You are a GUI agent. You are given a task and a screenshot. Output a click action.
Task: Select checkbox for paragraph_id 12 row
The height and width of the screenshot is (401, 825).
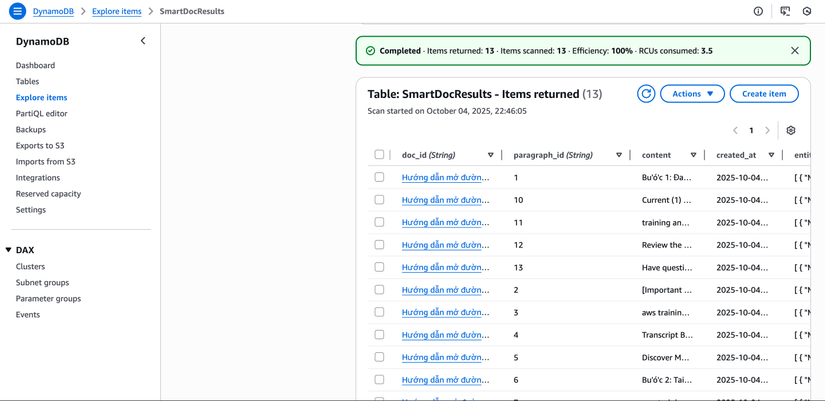(x=379, y=244)
